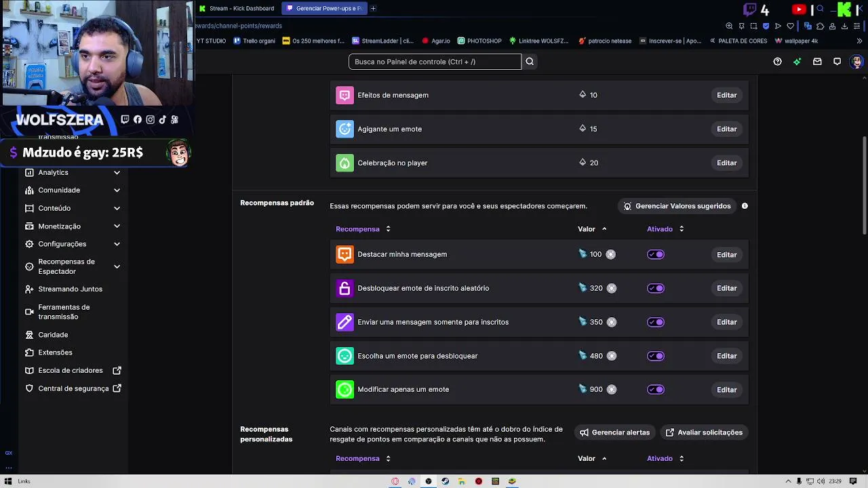Viewport: 868px width, 488px height.
Task: Open the PHOTOSHOP bookmark
Action: point(479,41)
